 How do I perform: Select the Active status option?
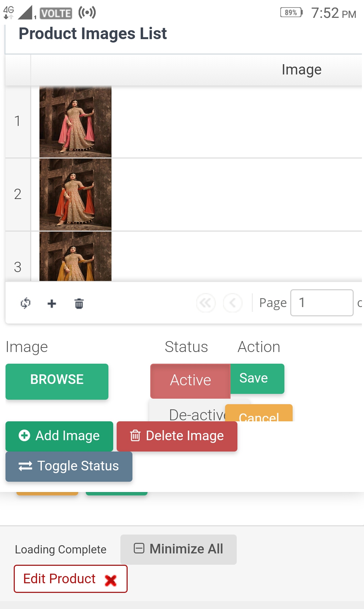pyautogui.click(x=190, y=380)
